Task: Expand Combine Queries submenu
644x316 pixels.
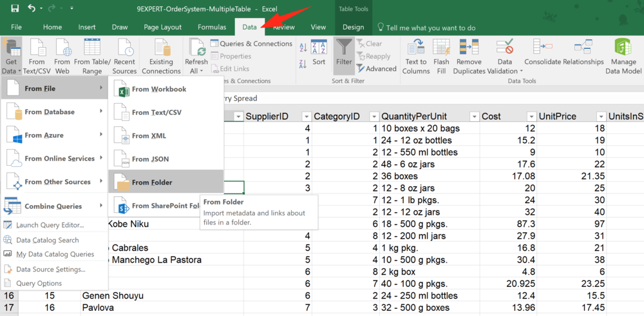Action: point(54,206)
